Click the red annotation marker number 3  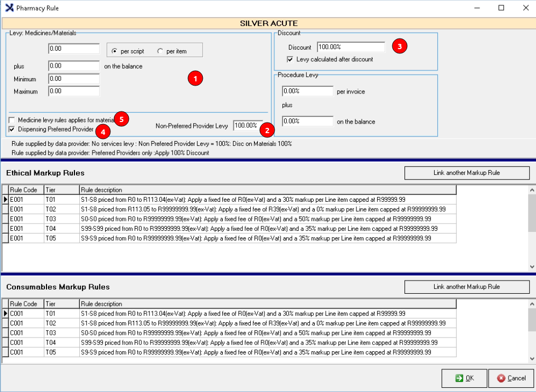tap(399, 46)
